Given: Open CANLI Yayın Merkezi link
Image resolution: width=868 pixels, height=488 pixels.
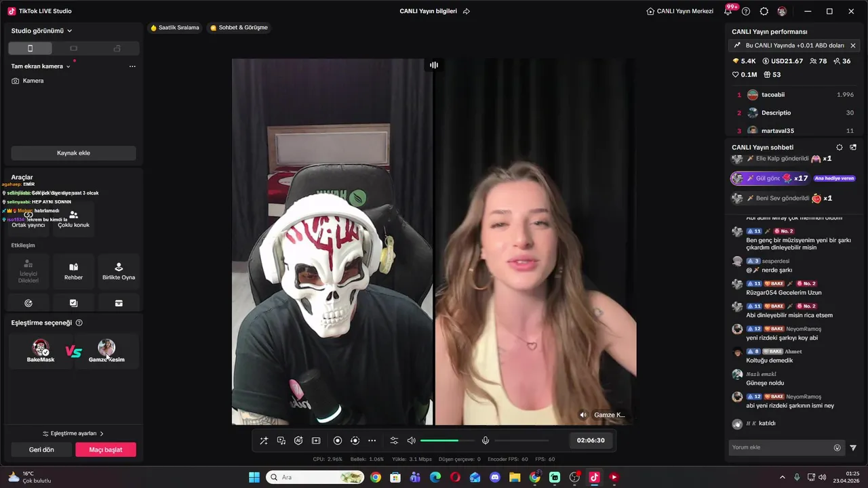Looking at the screenshot, I should 679,12.
